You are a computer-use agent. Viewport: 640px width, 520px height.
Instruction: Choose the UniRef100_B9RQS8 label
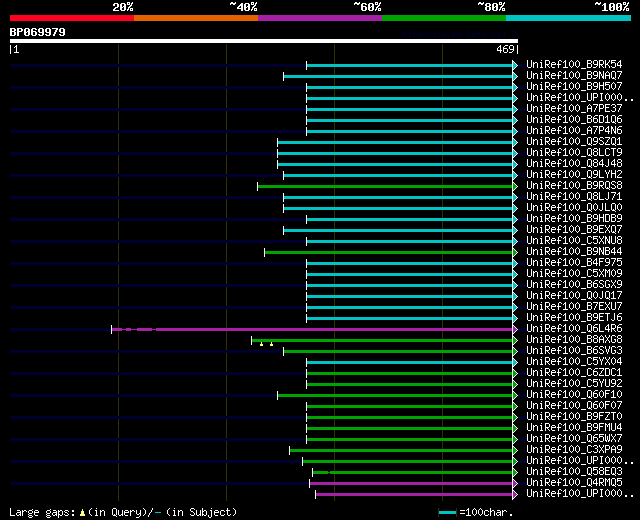pos(574,186)
